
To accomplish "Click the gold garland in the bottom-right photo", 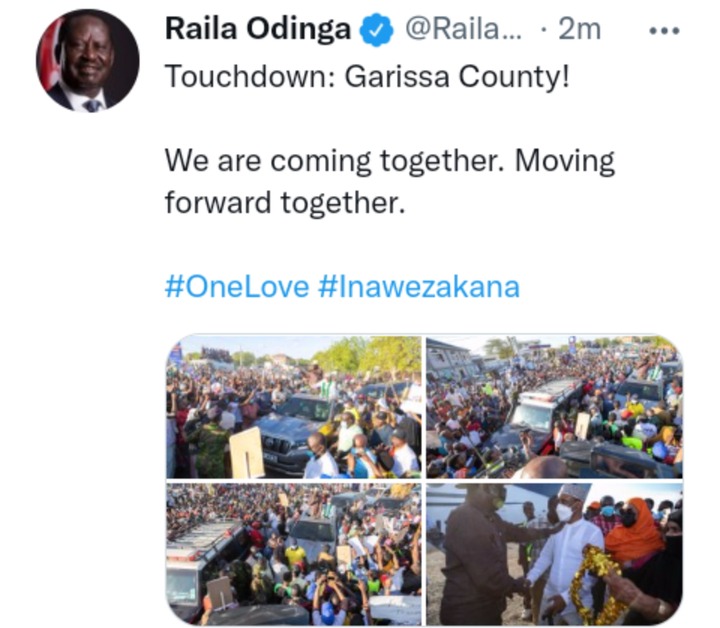I will (x=595, y=583).
